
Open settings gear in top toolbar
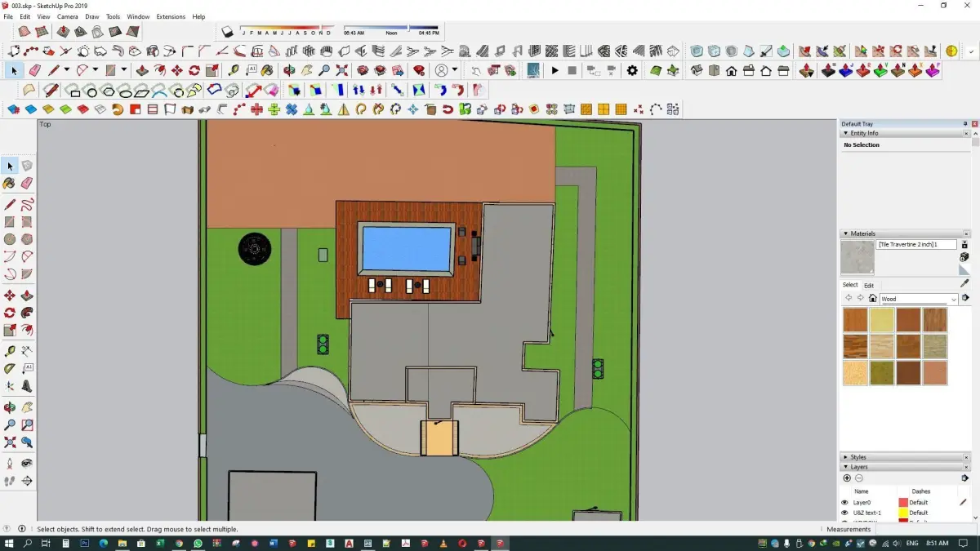[632, 71]
